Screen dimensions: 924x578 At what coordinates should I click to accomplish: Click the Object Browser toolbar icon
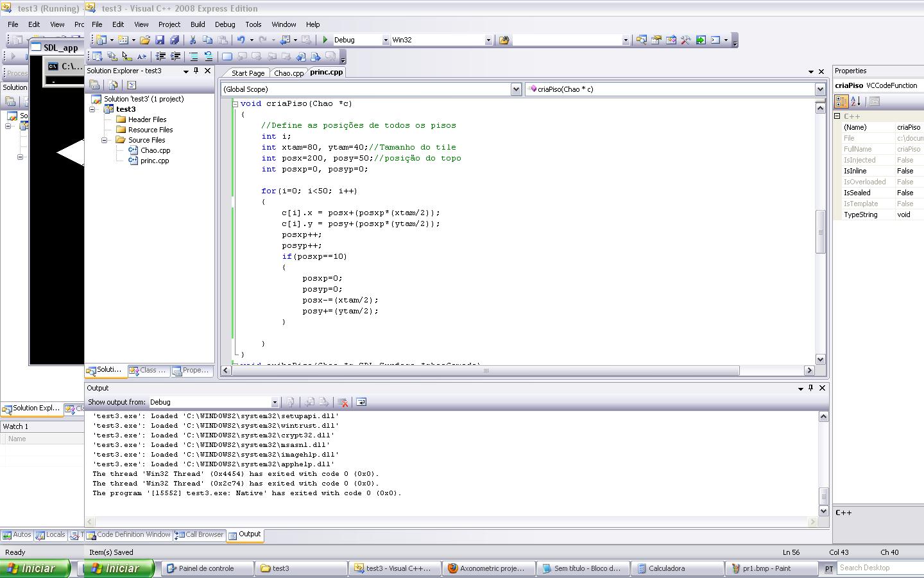tap(671, 40)
